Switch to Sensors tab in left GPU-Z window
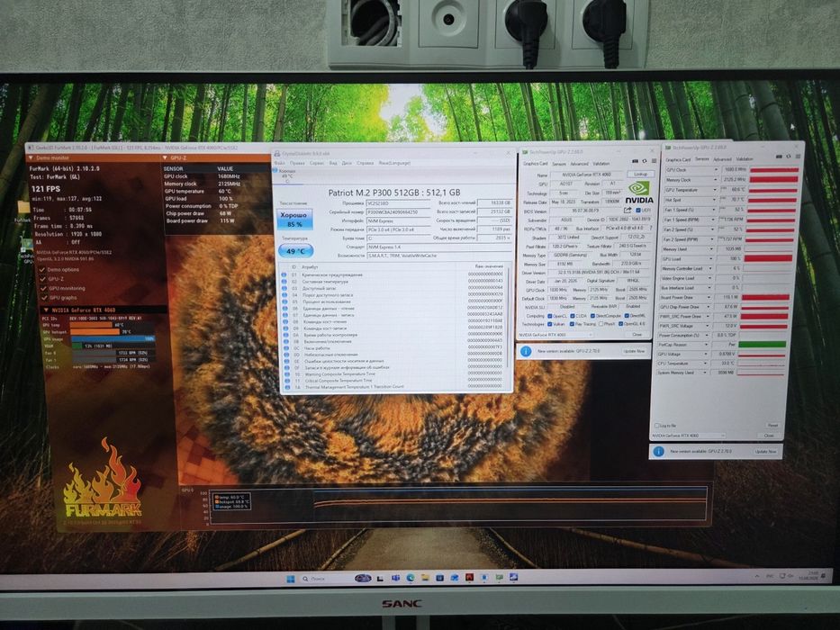This screenshot has height=630, width=840. [x=559, y=164]
